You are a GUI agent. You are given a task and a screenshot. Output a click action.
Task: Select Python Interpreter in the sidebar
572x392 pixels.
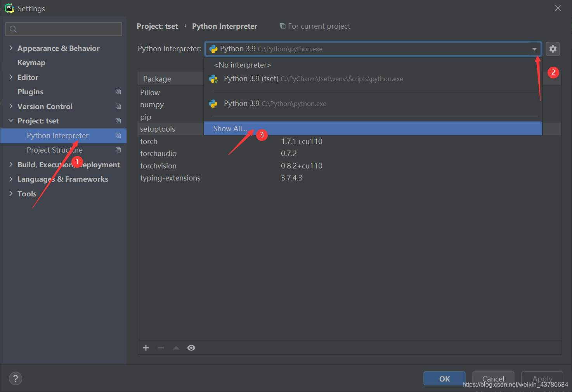coord(63,135)
